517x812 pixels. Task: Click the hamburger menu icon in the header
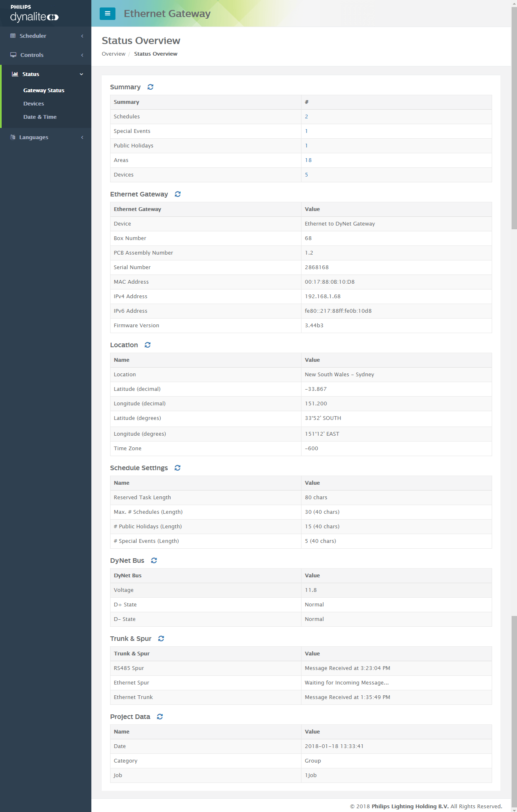tap(107, 13)
